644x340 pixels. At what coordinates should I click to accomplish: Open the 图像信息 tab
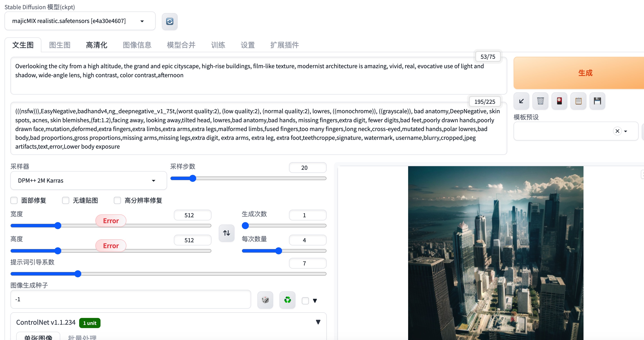137,45
